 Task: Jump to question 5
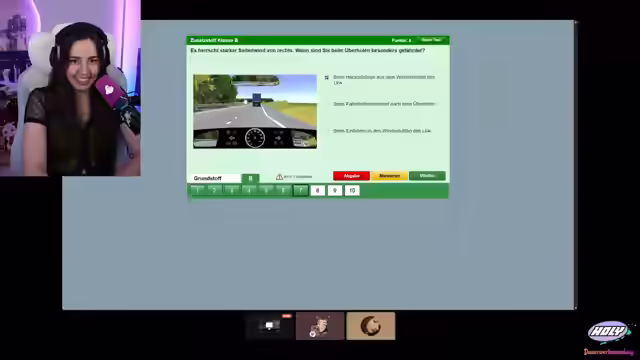[x=266, y=190]
